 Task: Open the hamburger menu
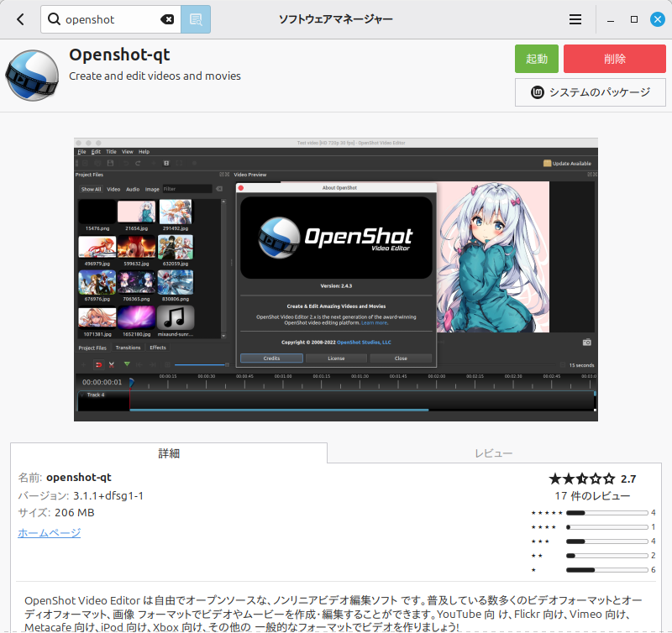click(575, 19)
